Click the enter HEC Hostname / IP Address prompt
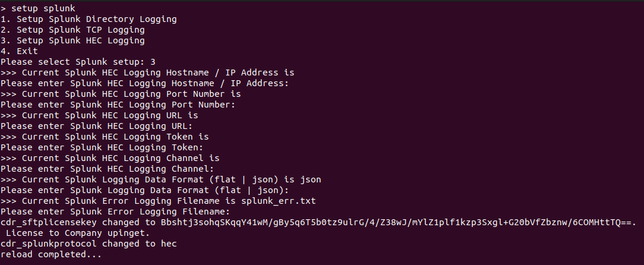Image resolution: width=644 pixels, height=265 pixels. point(144,83)
